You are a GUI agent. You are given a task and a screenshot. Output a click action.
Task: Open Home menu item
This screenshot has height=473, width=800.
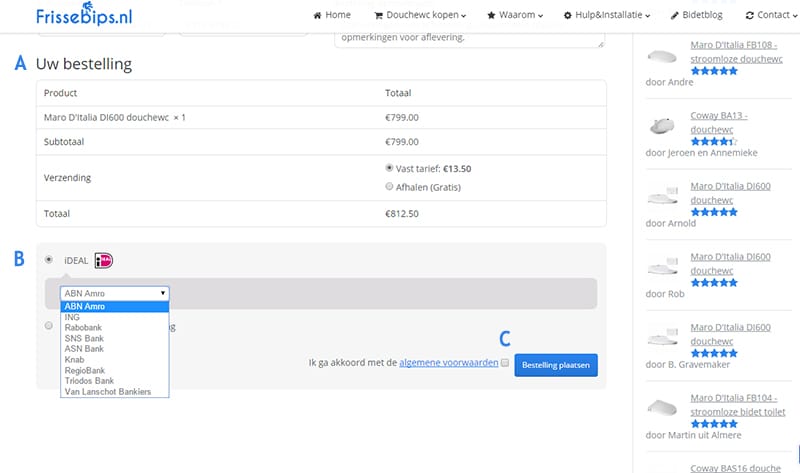pyautogui.click(x=332, y=15)
